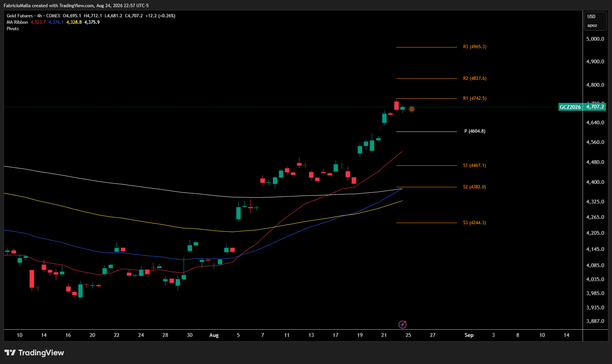Click the 20 date label on the time axis

point(92,335)
